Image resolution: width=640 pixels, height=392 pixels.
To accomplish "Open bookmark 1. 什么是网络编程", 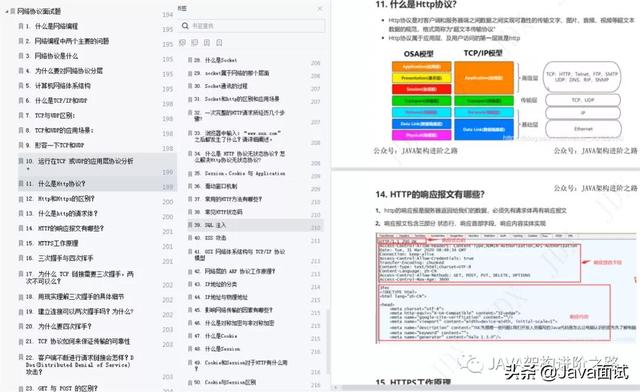I will coord(51,26).
